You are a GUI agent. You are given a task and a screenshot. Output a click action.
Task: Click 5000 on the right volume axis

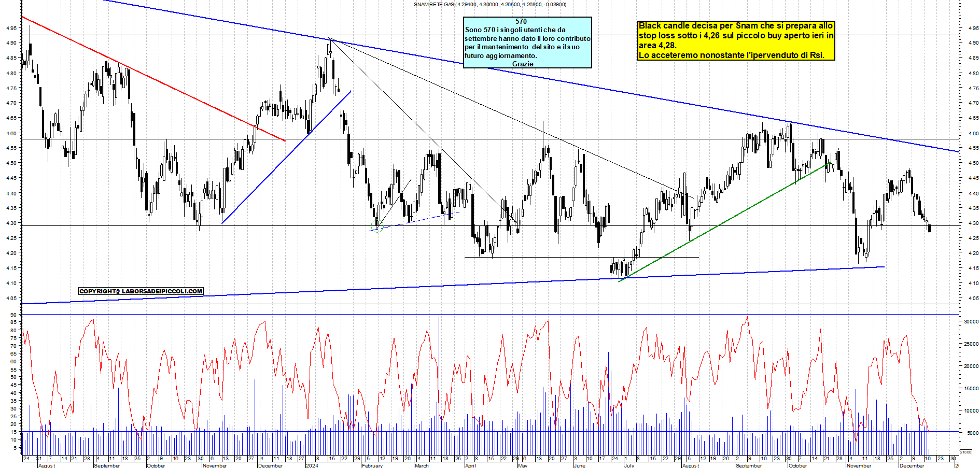[x=972, y=433]
